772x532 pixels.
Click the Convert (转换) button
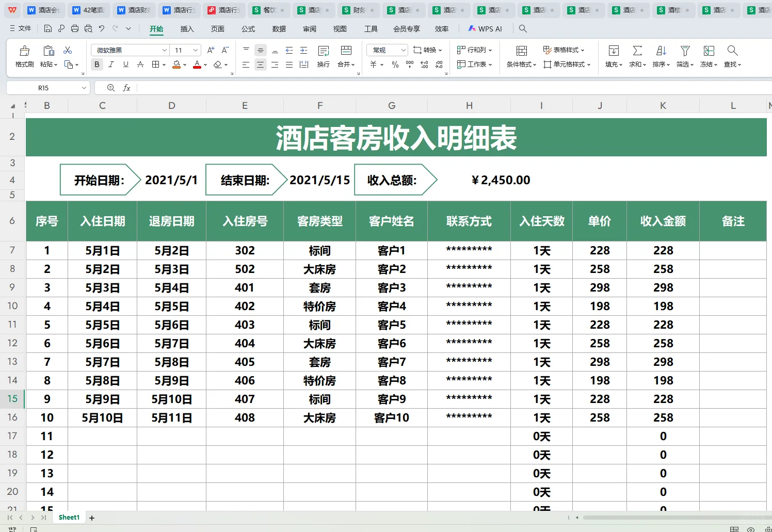428,50
